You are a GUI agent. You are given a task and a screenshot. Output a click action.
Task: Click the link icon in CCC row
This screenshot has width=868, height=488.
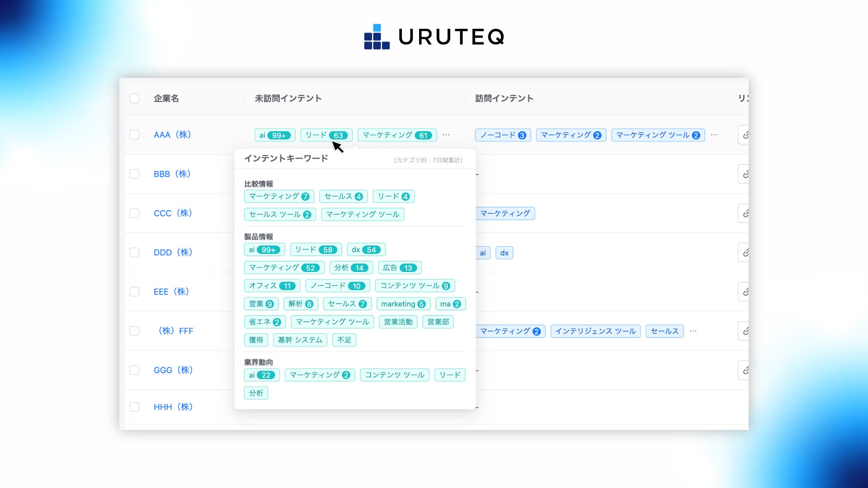click(x=745, y=213)
